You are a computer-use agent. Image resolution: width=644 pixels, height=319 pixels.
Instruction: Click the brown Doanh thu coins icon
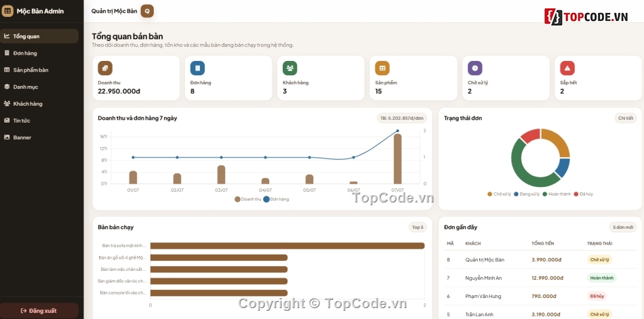point(105,68)
